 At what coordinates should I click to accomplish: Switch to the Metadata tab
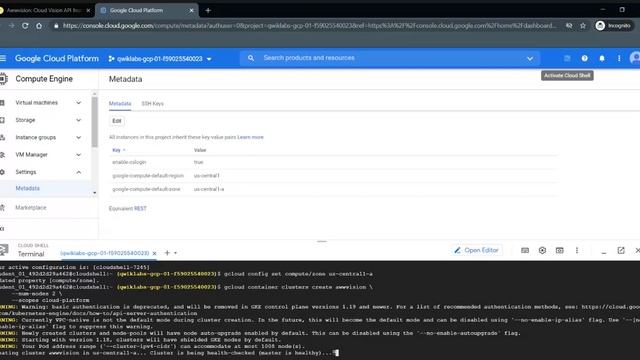pyautogui.click(x=120, y=104)
